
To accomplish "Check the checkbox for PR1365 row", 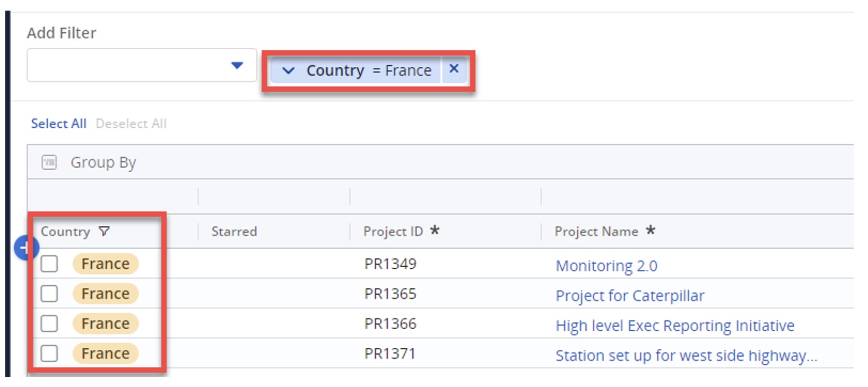I will pos(49,293).
